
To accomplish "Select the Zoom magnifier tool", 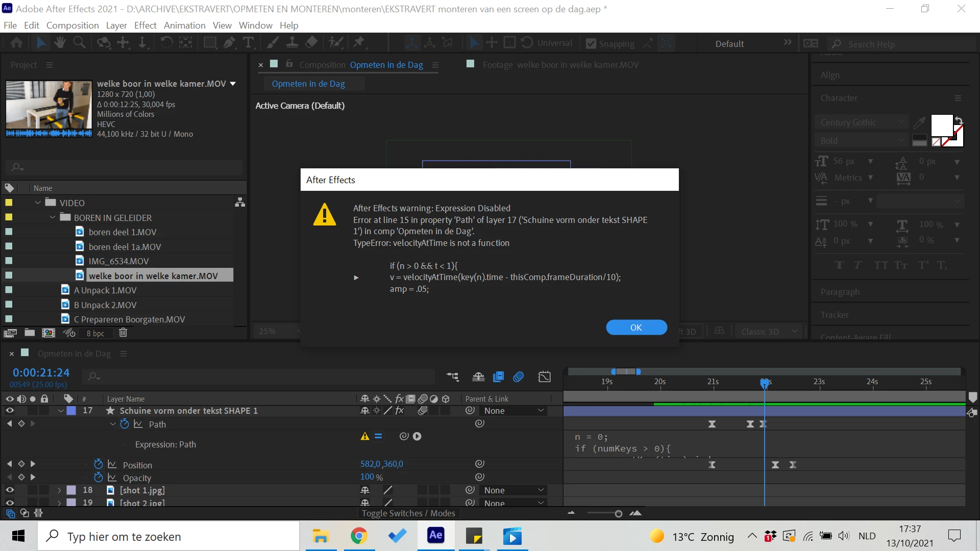I will point(79,43).
